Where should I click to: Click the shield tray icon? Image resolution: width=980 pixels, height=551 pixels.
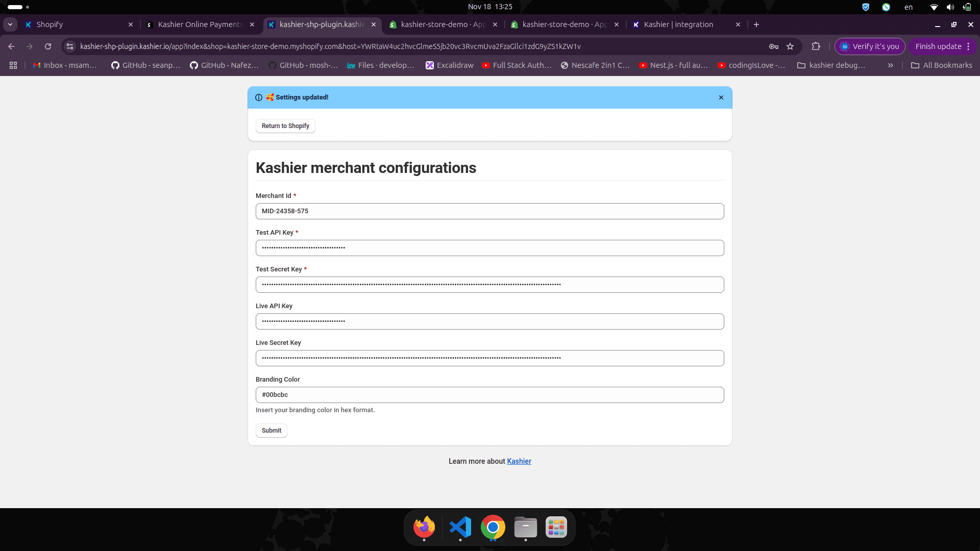pos(866,7)
